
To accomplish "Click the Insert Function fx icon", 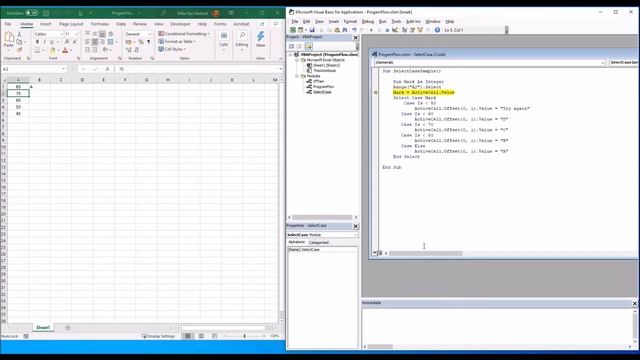I will point(107,69).
